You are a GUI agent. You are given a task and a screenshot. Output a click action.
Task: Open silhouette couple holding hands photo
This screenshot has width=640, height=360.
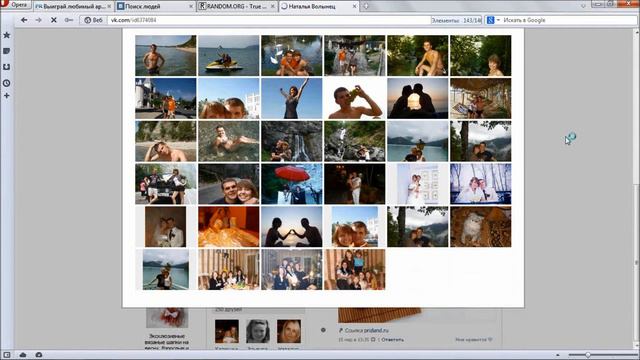click(291, 227)
